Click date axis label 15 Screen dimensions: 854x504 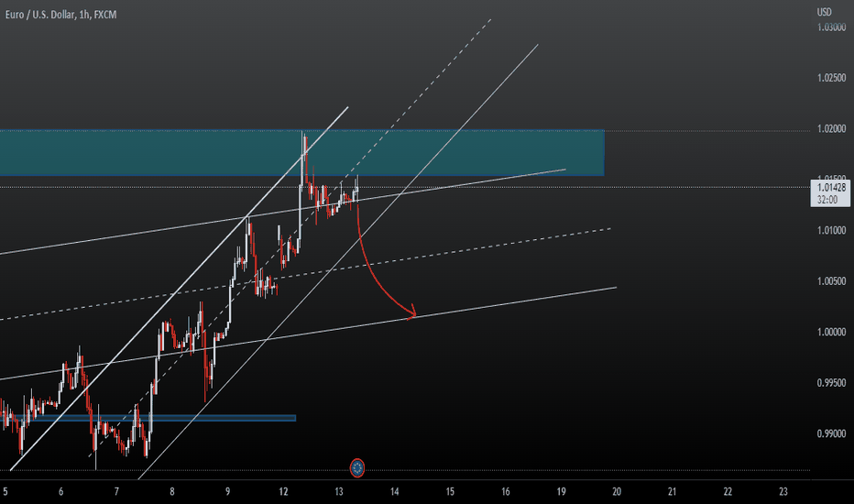coord(450,491)
